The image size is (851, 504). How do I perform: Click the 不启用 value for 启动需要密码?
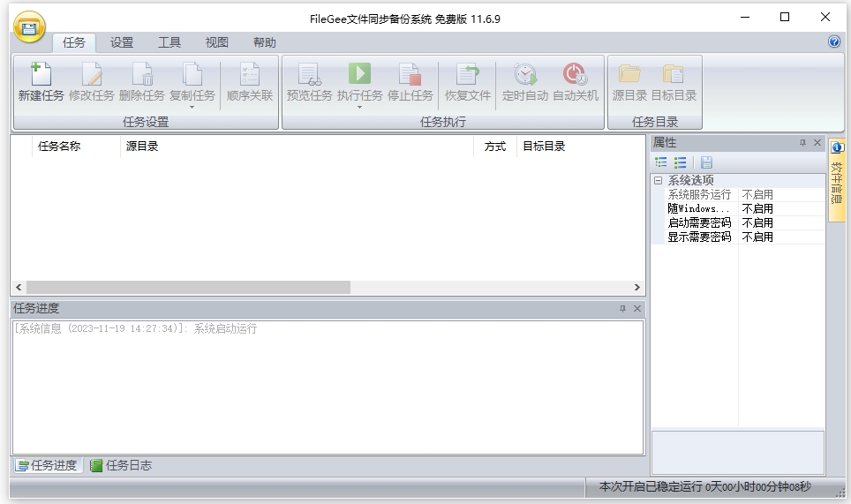(x=757, y=222)
